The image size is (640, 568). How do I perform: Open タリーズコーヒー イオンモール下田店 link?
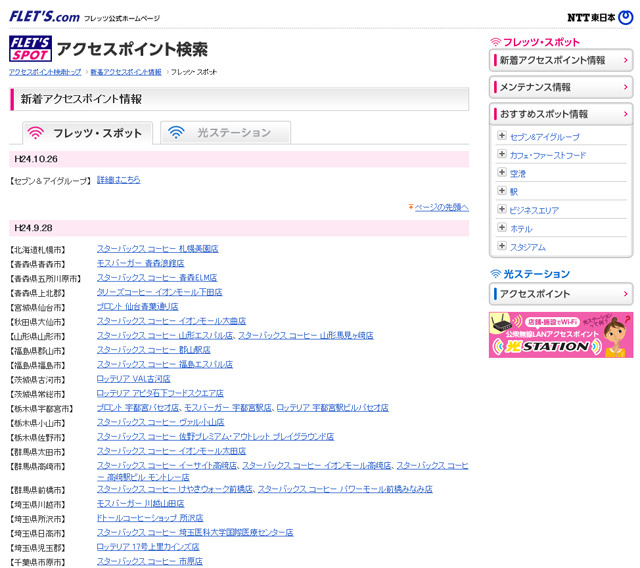coord(160,292)
